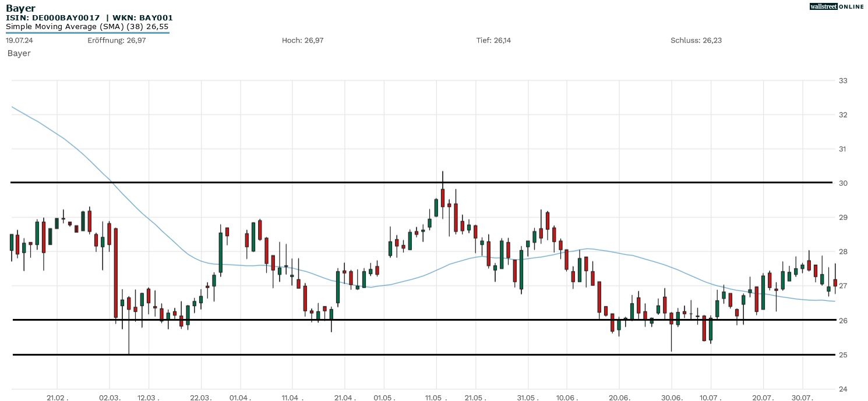The height and width of the screenshot is (401, 868).
Task: Click the wallstreet ONLINE logo
Action: click(837, 6)
